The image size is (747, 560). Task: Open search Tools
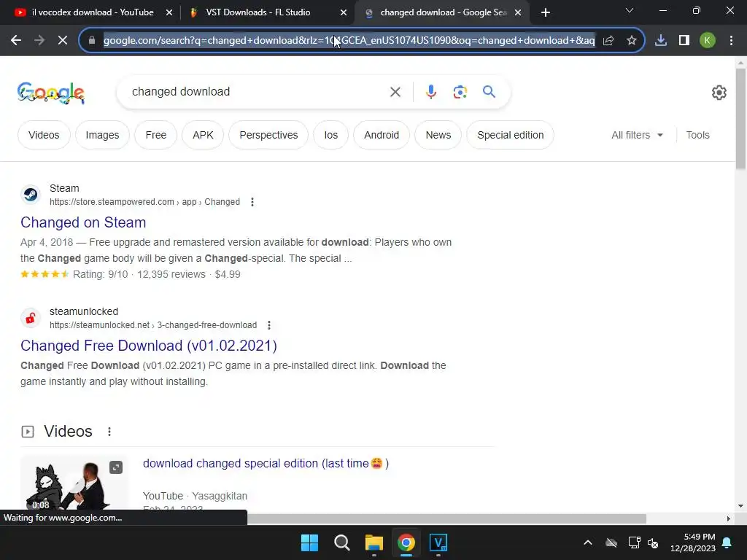(x=697, y=135)
